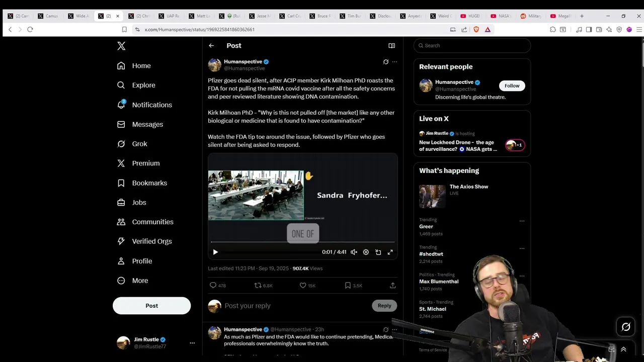Screen dimensions: 644x362
Task: Open Notifications in the sidebar
Action: tap(144, 105)
